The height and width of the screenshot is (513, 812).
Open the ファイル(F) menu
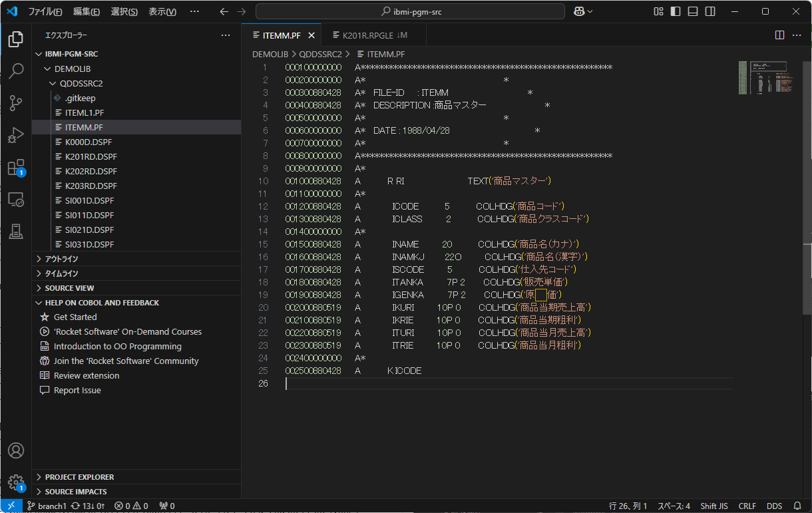[45, 11]
